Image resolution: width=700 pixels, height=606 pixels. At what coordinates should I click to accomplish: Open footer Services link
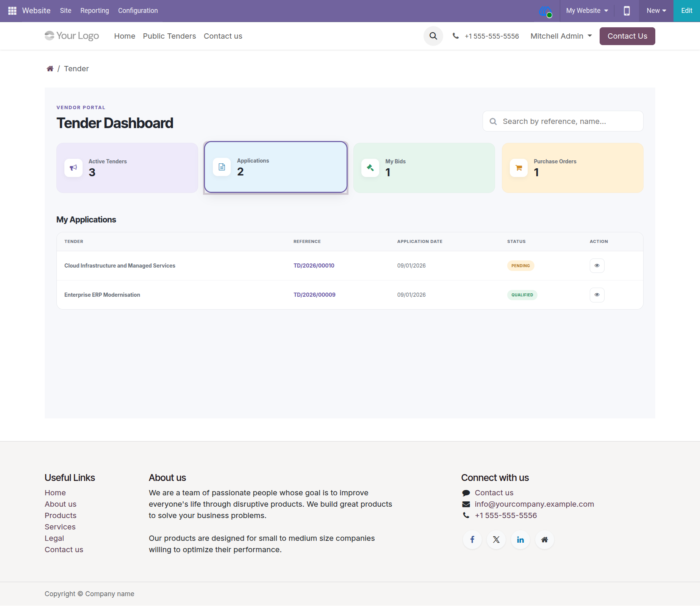coord(60,527)
